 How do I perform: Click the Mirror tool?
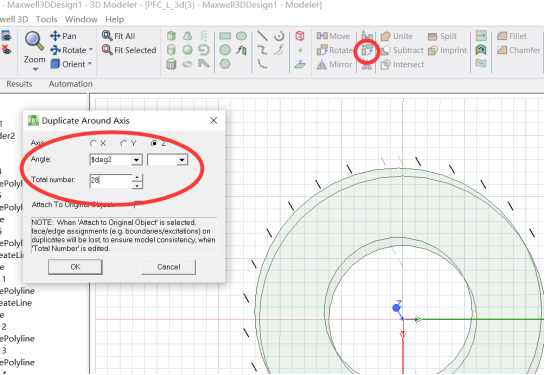334,64
